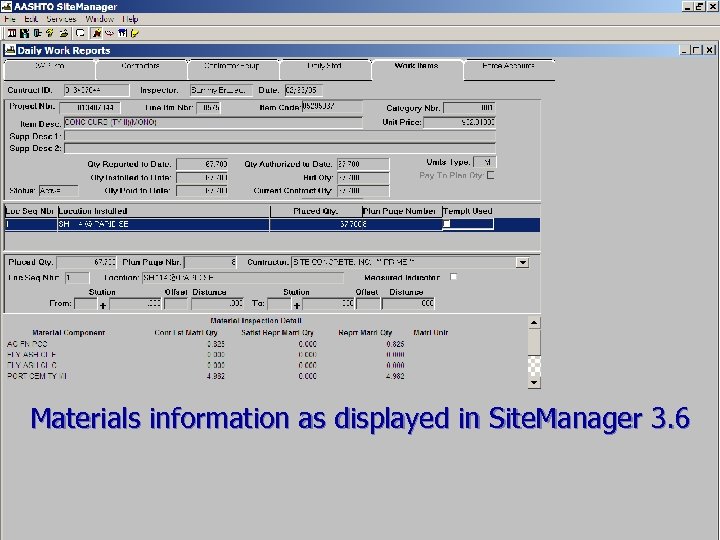This screenshot has width=720, height=540.
Task: Toggle the Pay To Plan Qty checkbox
Action: pos(490,175)
